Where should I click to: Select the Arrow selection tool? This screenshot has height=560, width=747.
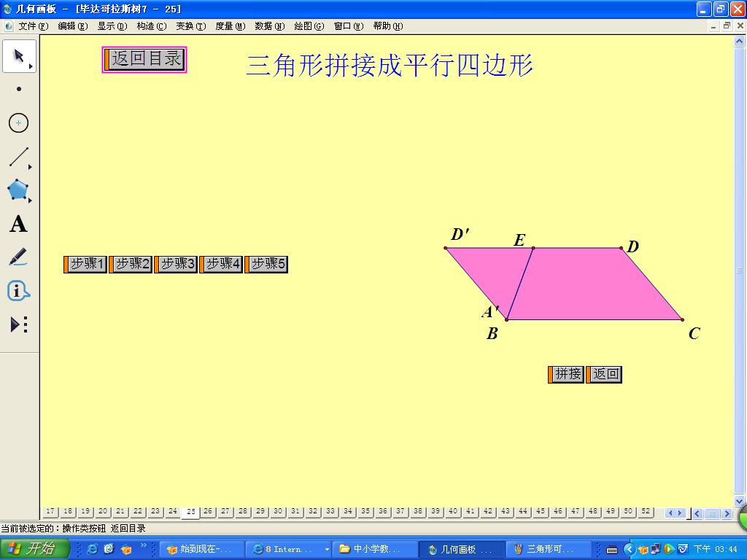pyautogui.click(x=18, y=56)
